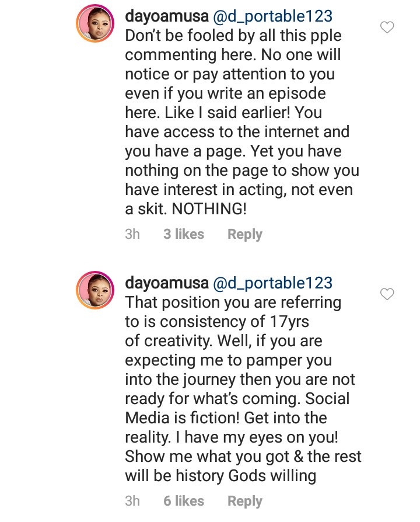Click the 3h timestamp beside "3 likes"
This screenshot has height=522, width=420.
click(132, 234)
